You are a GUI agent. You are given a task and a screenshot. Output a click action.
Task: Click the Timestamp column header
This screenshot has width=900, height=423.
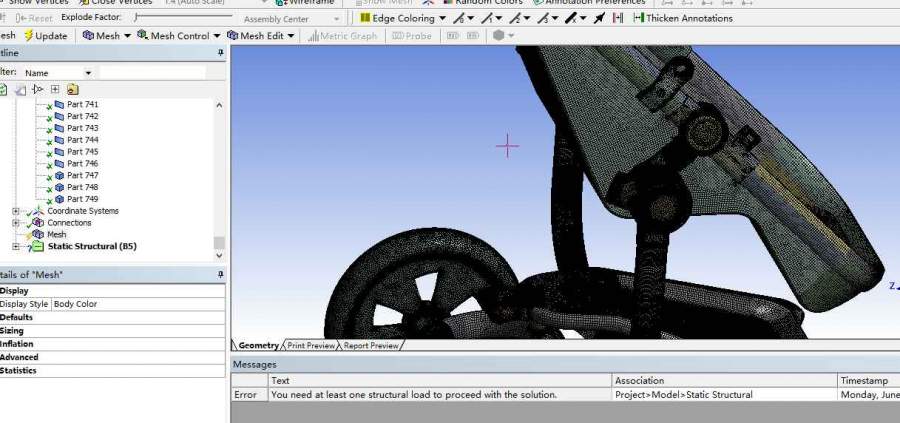[868, 381]
